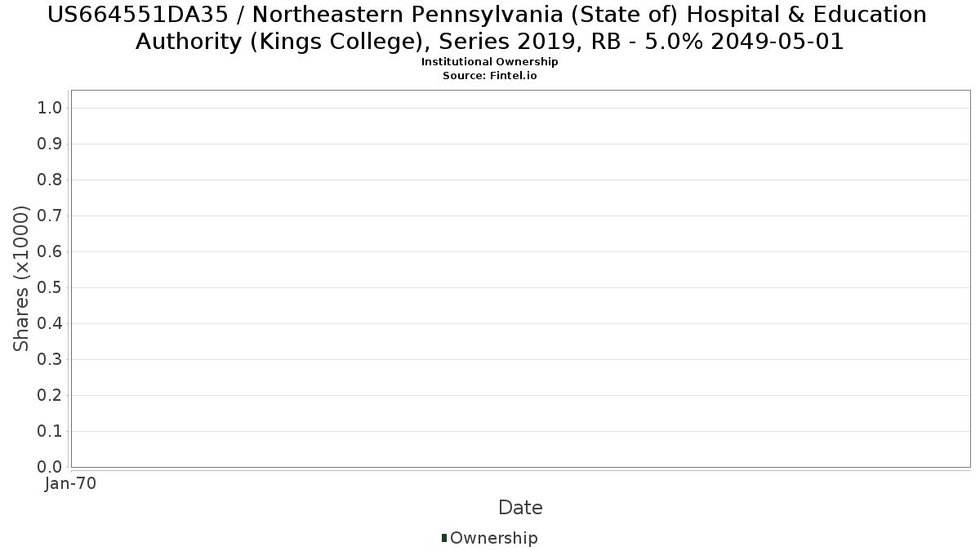Click the Shares (x1000) axis title
980x551 pixels.
(x=21, y=278)
